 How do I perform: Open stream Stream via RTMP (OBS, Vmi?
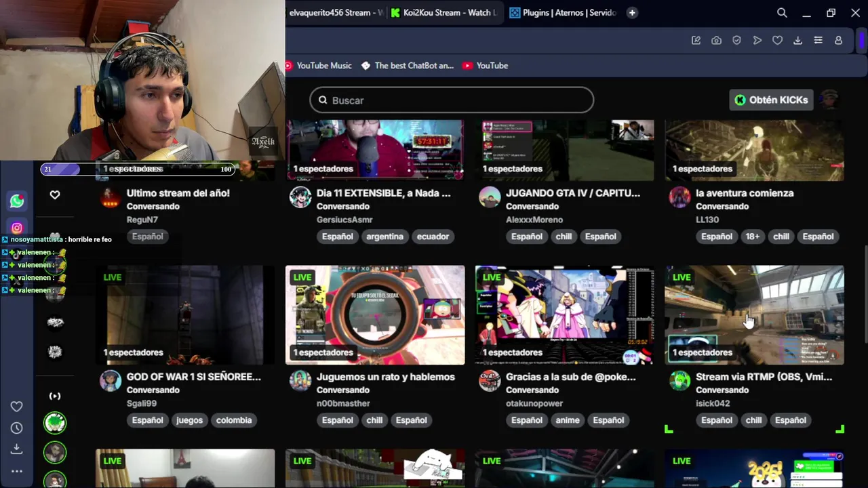[764, 377]
